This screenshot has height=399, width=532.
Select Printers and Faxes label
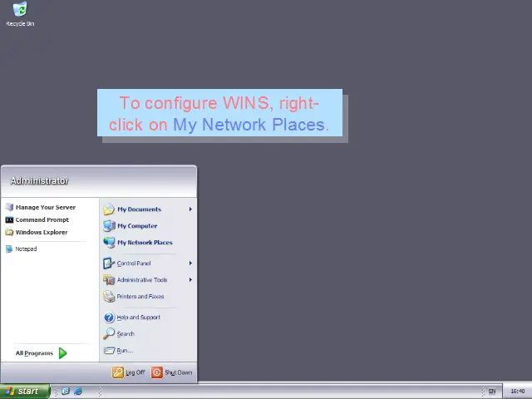tap(140, 297)
